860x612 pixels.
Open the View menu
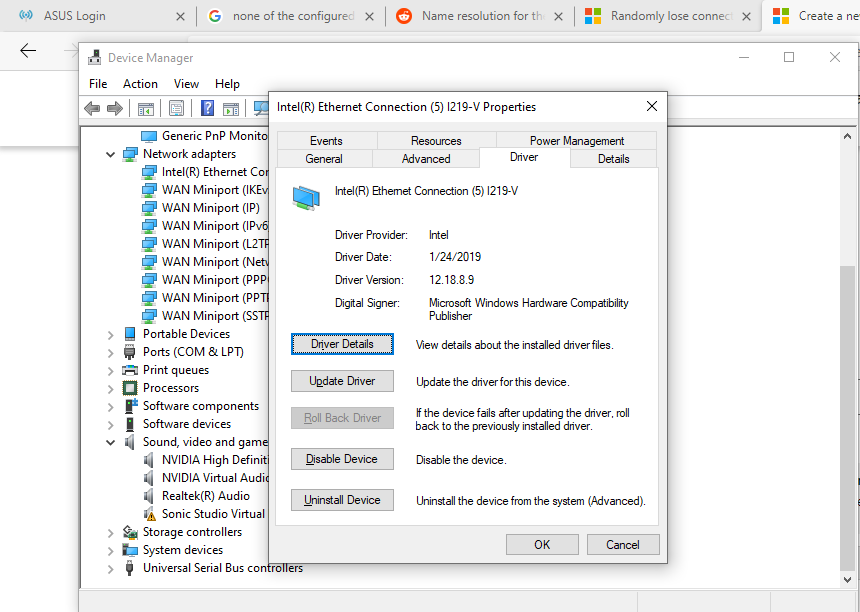coord(186,84)
